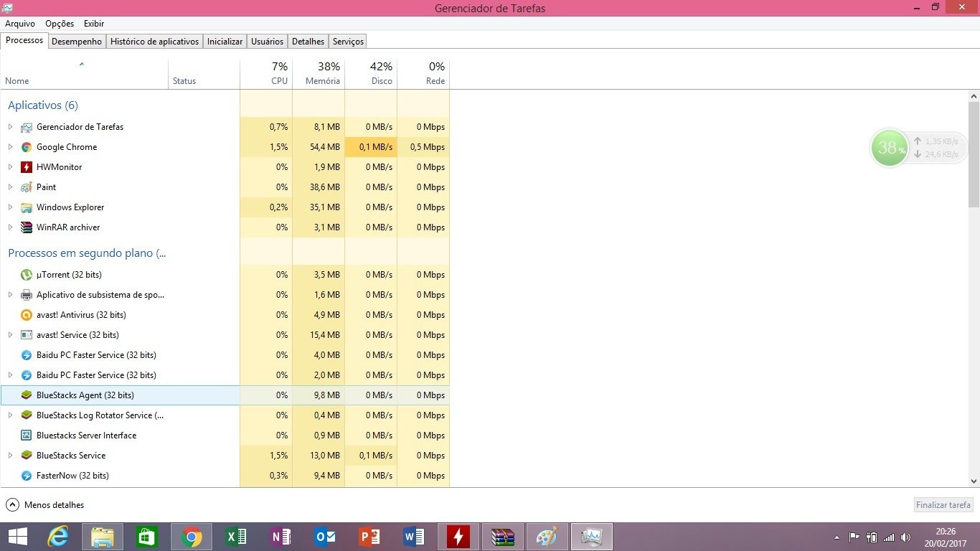
Task: Open File Explorer from the taskbar
Action: (x=103, y=537)
